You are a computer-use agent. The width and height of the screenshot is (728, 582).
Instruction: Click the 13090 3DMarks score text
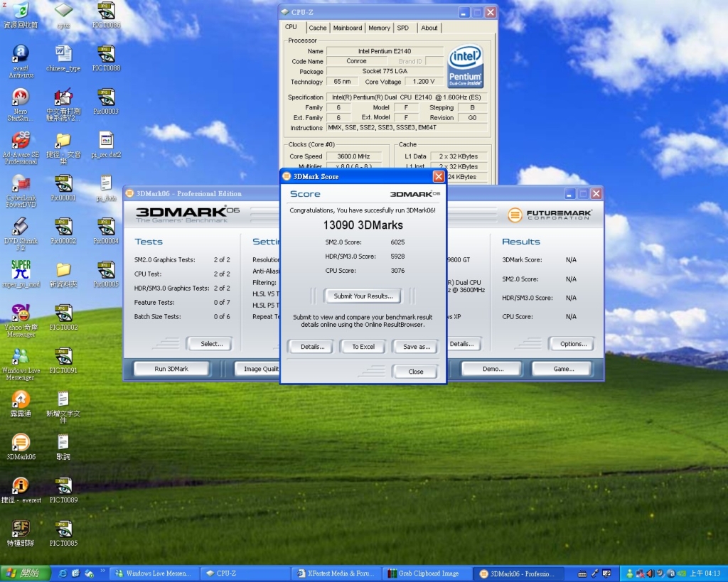(363, 225)
